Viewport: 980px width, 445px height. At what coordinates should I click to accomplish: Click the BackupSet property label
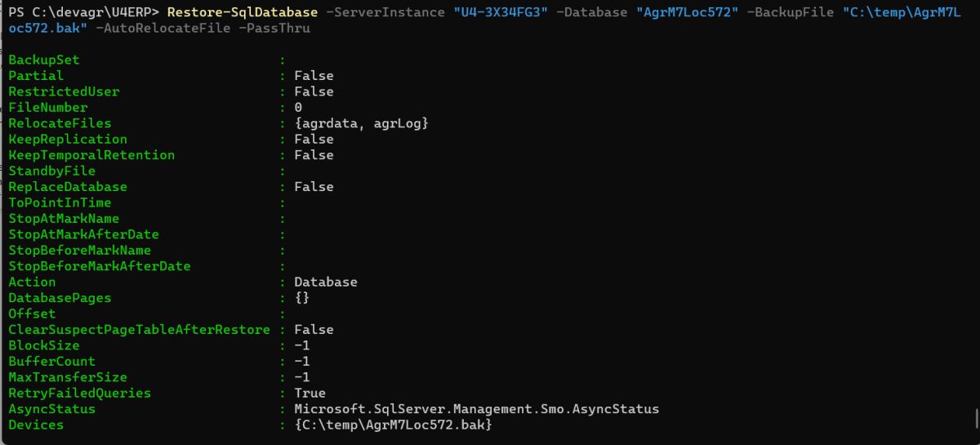coord(44,60)
